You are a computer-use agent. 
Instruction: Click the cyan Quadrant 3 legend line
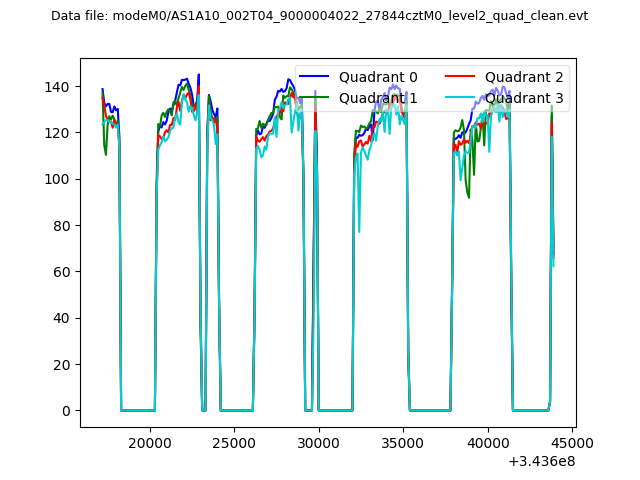coord(463,98)
